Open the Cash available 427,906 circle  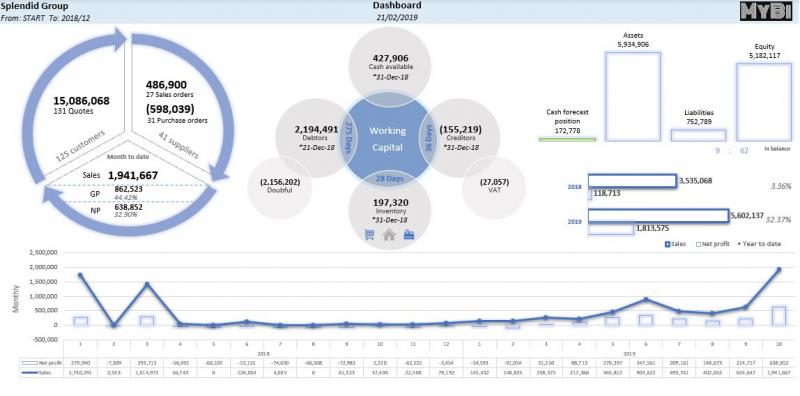point(390,67)
